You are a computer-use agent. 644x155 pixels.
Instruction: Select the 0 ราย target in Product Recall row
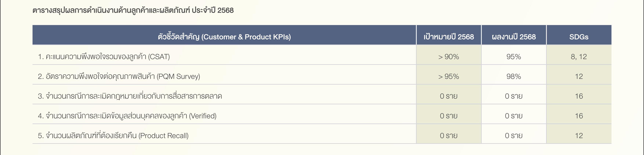(x=449, y=136)
